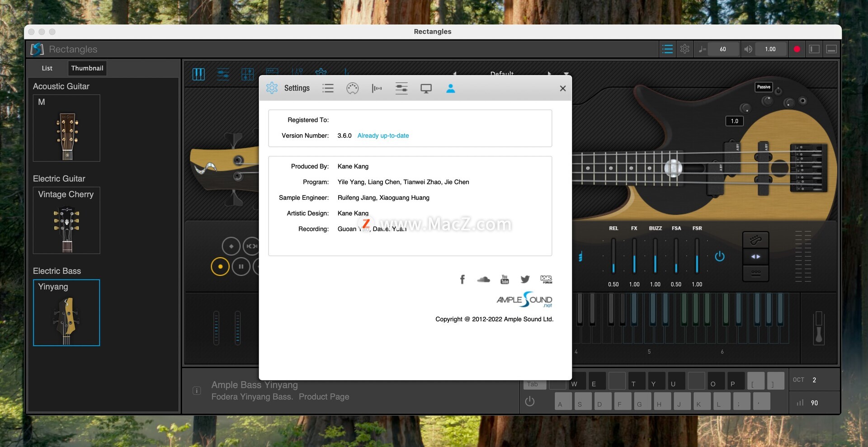The image size is (868, 447).
Task: Open the audio levels settings tab
Action: coord(377,88)
